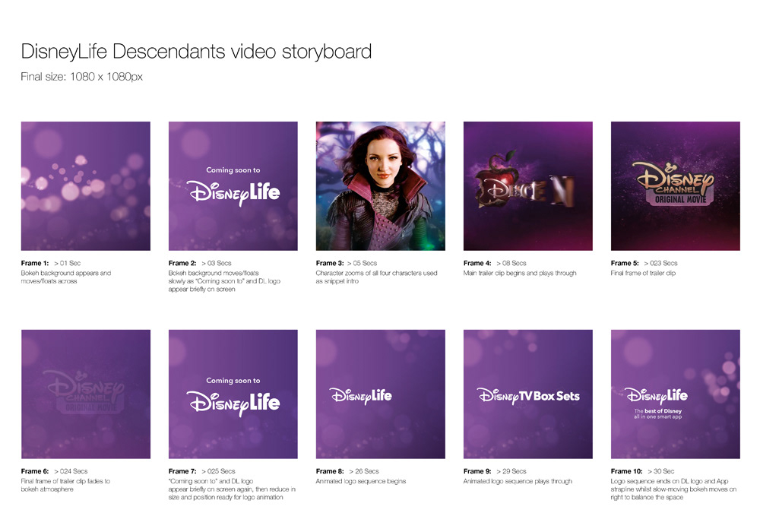Click the 'Frame 9:' label
The height and width of the screenshot is (532, 760).
pos(477,471)
